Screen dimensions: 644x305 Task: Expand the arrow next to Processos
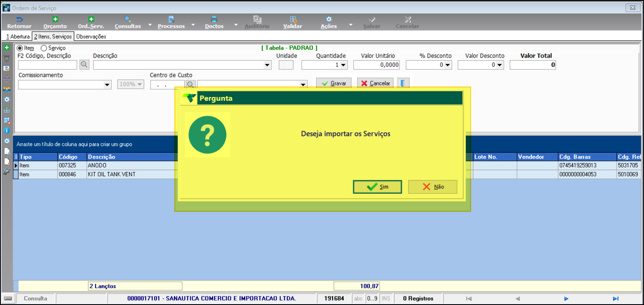pos(193,25)
